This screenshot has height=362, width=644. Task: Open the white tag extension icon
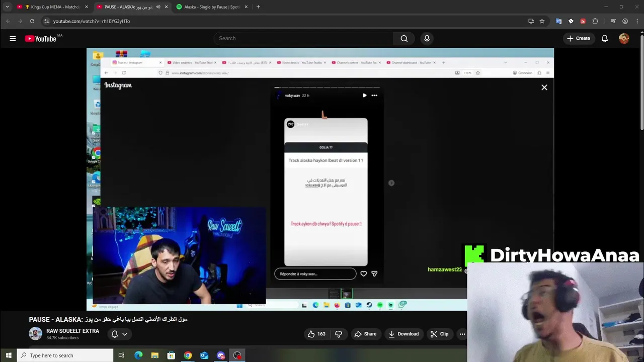click(571, 21)
